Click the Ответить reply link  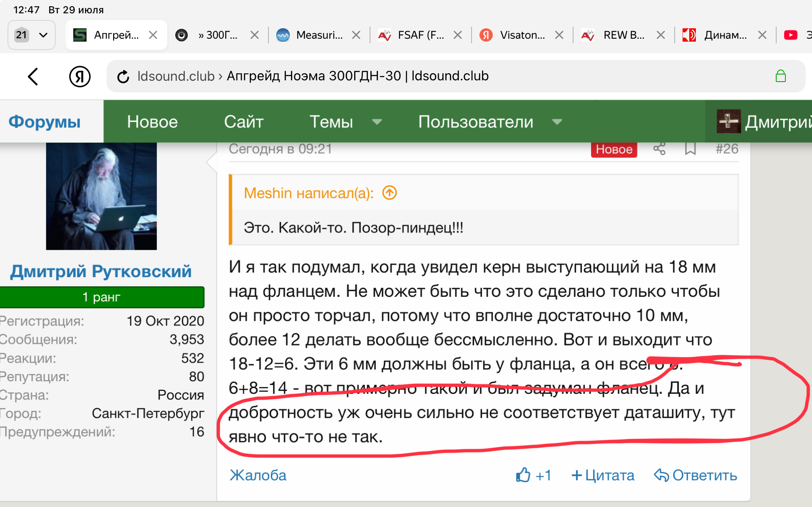pos(695,475)
